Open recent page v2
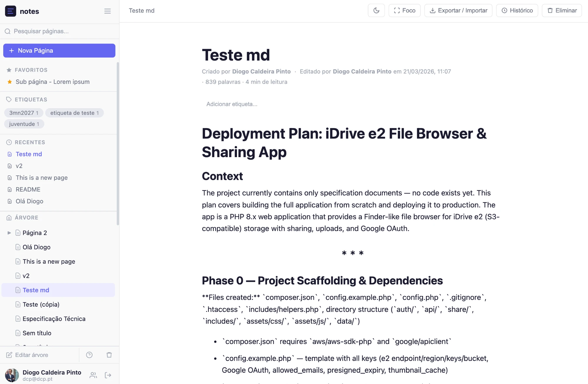 tap(19, 166)
